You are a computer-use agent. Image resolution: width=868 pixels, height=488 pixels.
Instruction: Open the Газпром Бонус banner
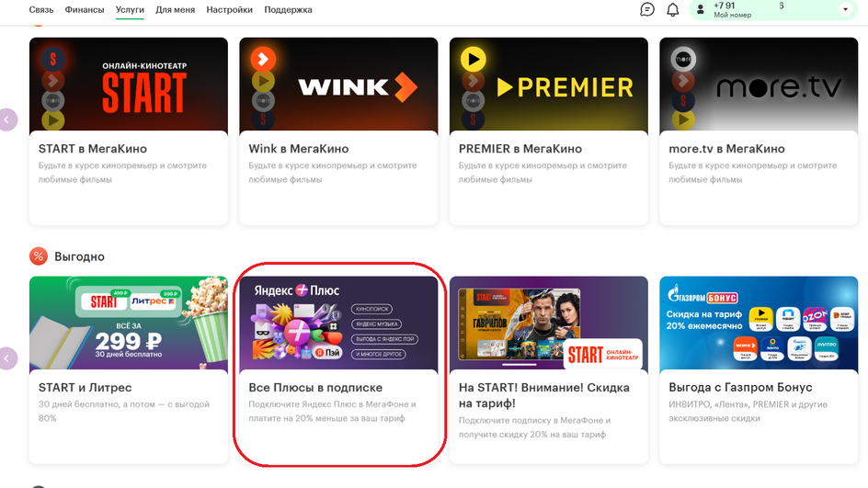[x=759, y=323]
